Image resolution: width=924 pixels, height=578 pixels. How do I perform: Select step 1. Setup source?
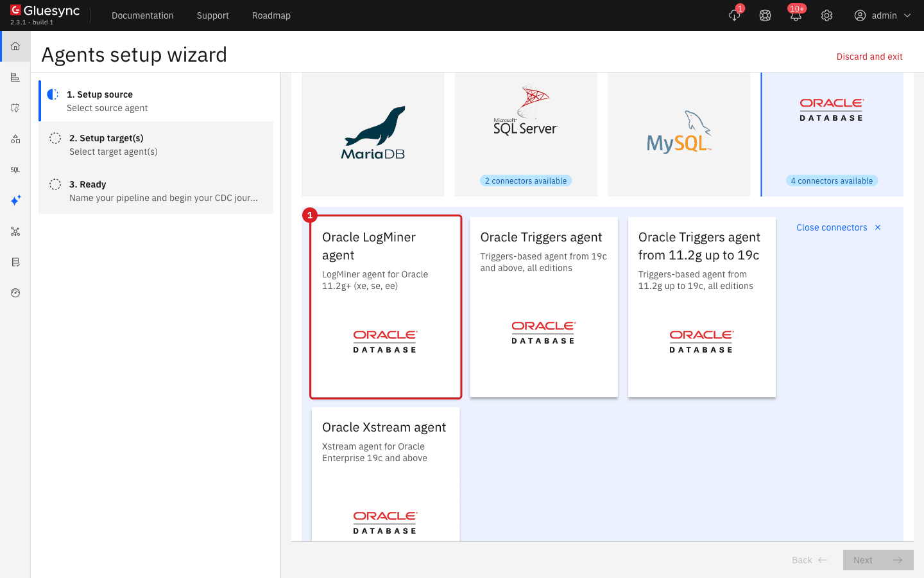[156, 101]
